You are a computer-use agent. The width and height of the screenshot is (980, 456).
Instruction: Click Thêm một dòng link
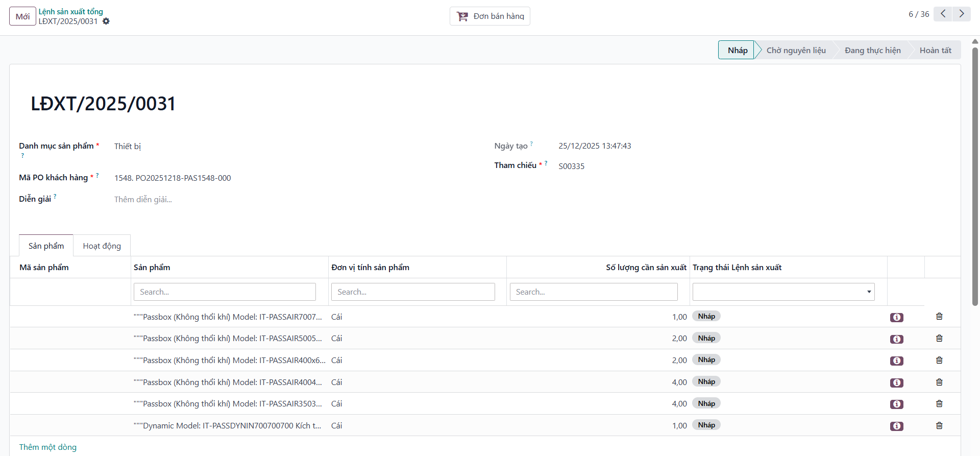48,447
